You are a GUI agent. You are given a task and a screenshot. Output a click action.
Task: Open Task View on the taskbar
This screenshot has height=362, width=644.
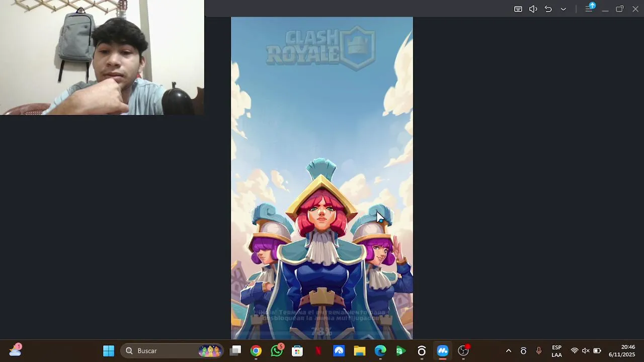(x=235, y=350)
